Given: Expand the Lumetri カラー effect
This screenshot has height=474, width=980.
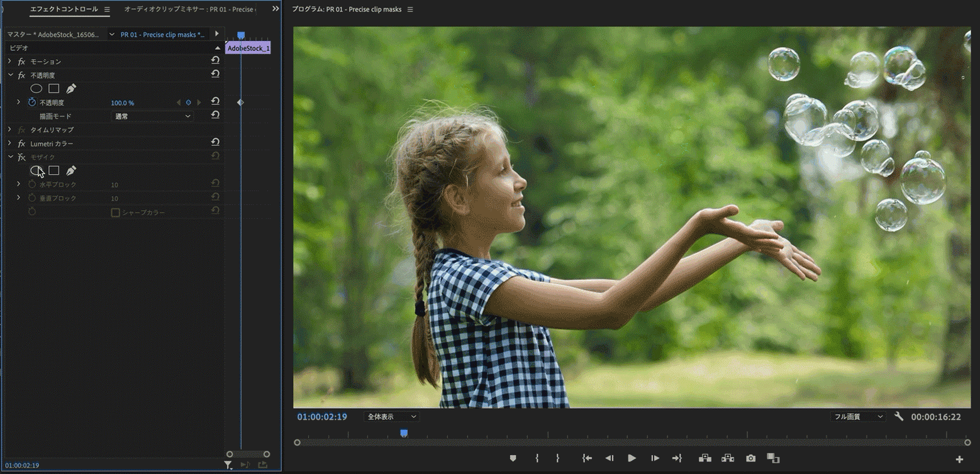Looking at the screenshot, I should pyautogui.click(x=9, y=143).
